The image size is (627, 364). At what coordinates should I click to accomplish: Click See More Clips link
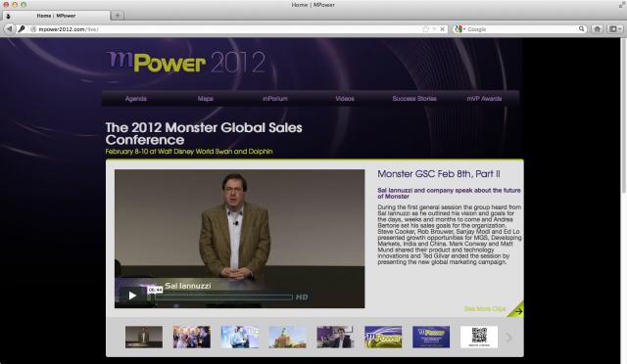click(485, 309)
